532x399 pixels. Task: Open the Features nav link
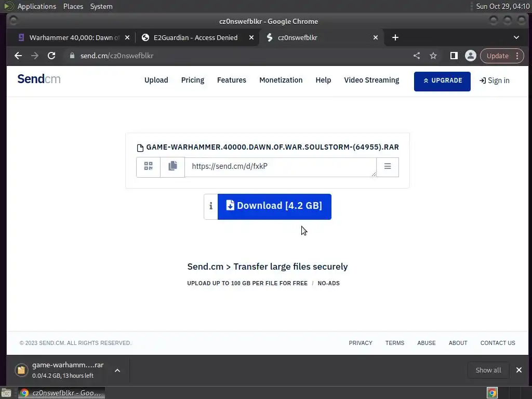pyautogui.click(x=231, y=80)
